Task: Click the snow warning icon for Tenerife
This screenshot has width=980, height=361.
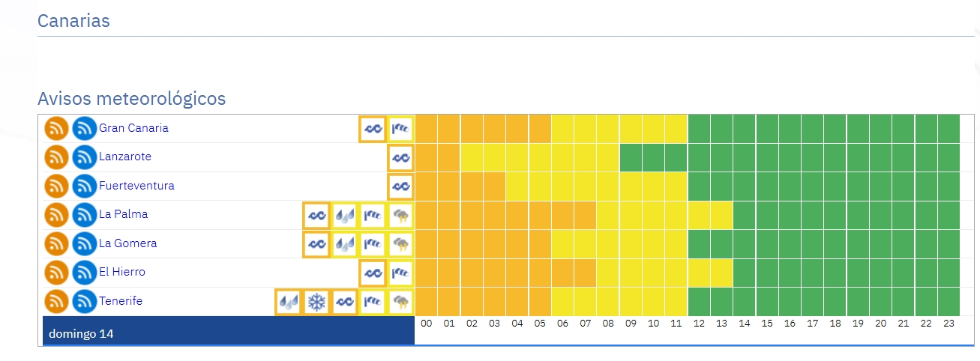Action: pyautogui.click(x=317, y=302)
